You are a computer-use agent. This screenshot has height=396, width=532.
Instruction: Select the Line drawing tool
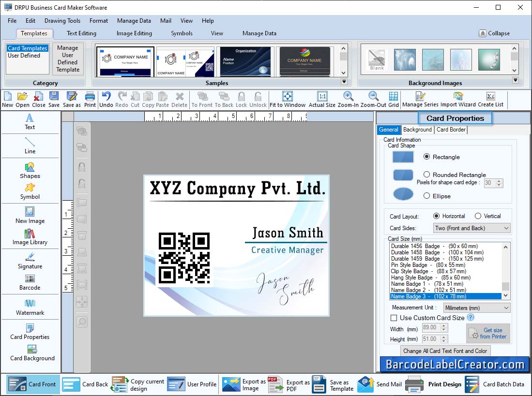click(30, 146)
